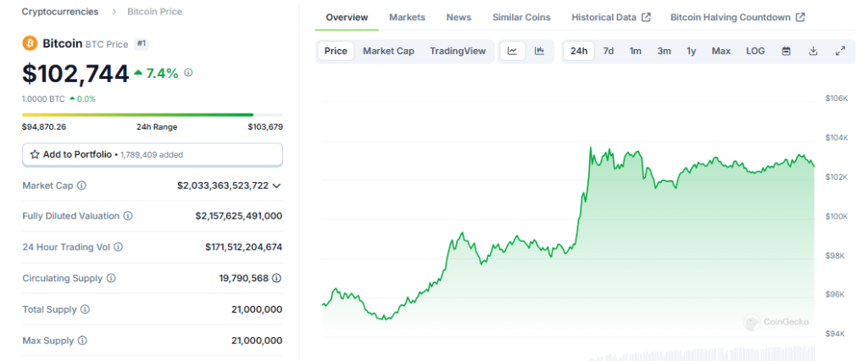Toggle LOG scale on chart

[x=755, y=51]
